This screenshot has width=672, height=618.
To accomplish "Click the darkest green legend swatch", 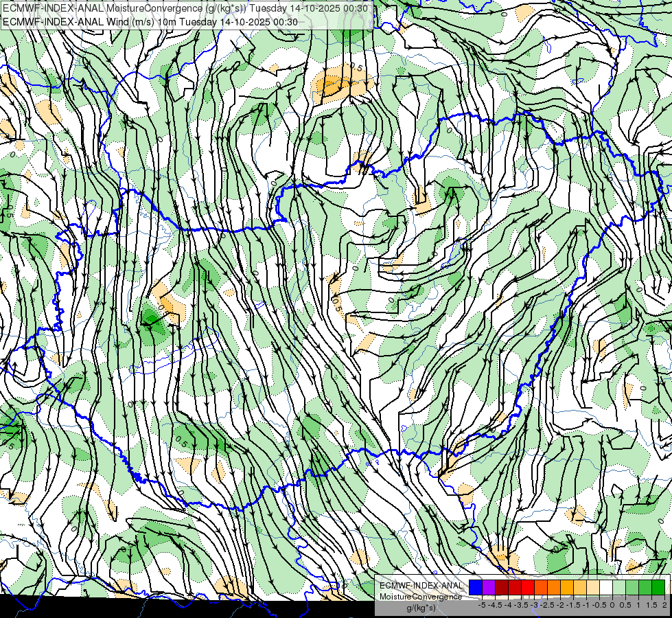I will (658, 587).
